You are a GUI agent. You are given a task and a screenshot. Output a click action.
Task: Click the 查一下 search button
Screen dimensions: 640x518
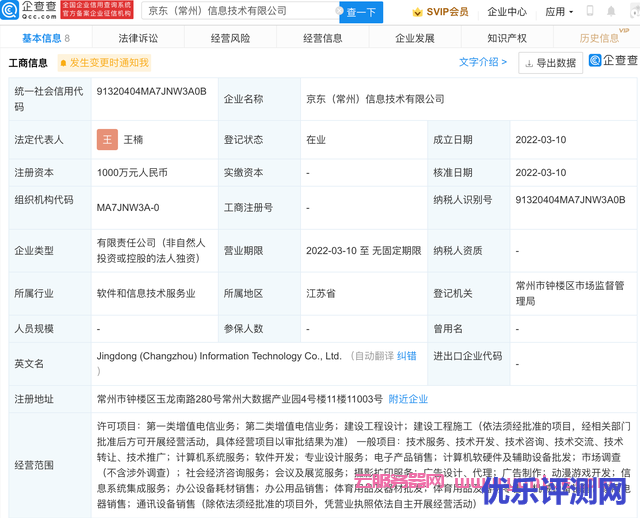click(x=361, y=12)
